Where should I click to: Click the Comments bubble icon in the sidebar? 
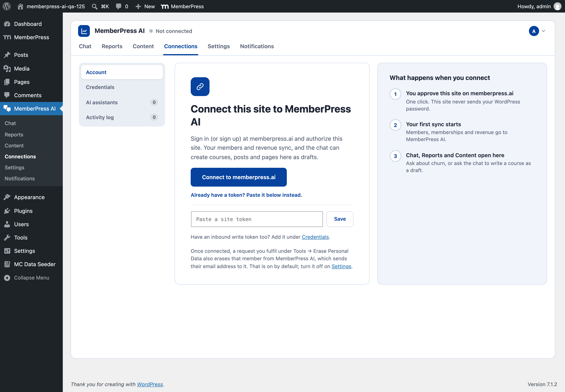coord(7,95)
